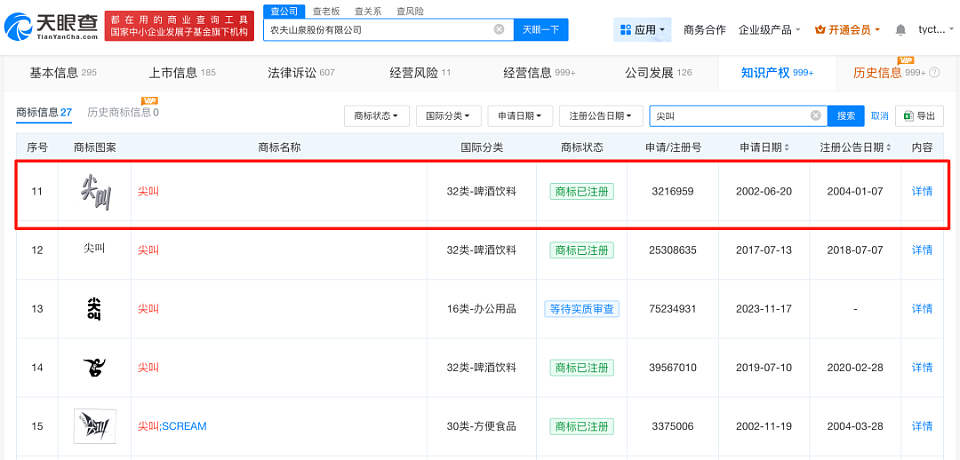Select the 历史商标信息 sub-tab

[122, 112]
